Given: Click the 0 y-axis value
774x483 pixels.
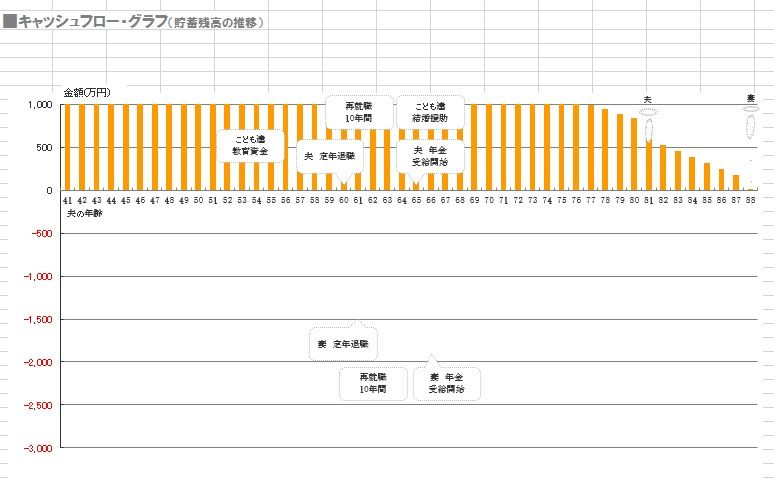Looking at the screenshot, I should pyautogui.click(x=49, y=191).
